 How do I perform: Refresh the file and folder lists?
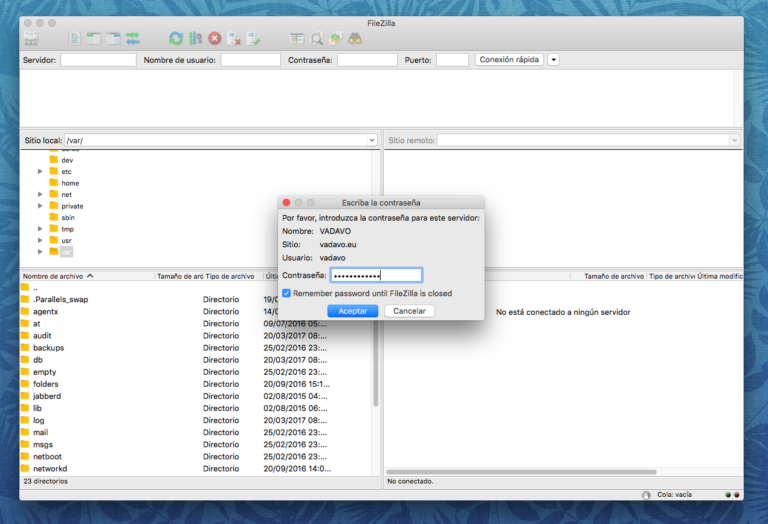tap(176, 39)
